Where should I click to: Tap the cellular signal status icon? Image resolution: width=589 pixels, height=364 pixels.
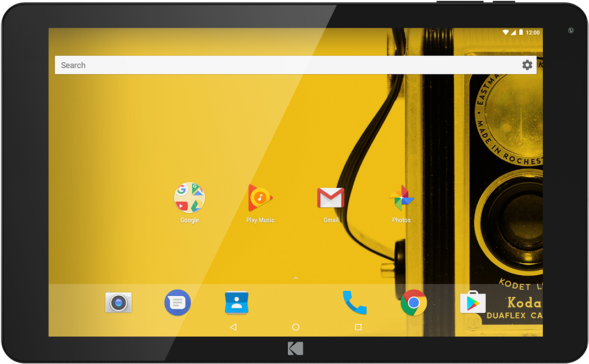513,32
